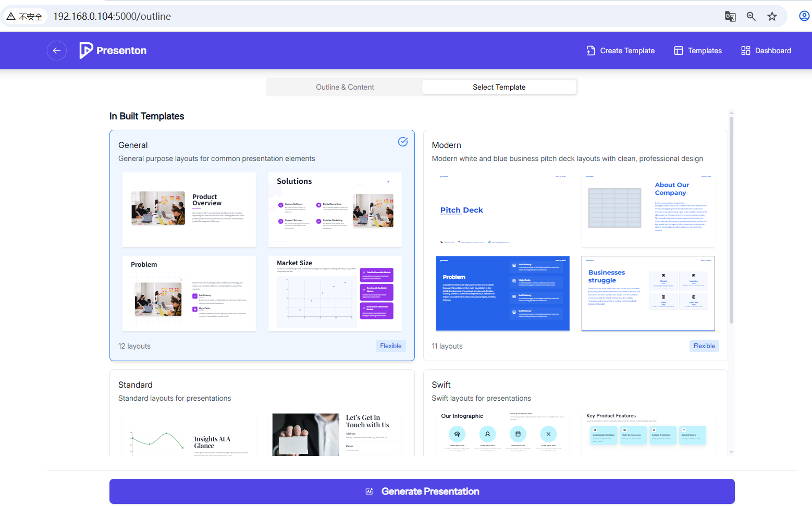The height and width of the screenshot is (507, 812).
Task: Open the About Our Company thumbnail
Action: [x=648, y=209]
